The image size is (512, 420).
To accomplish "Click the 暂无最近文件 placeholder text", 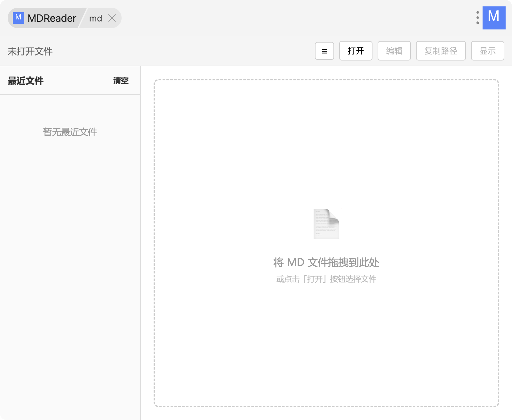I will tap(70, 132).
